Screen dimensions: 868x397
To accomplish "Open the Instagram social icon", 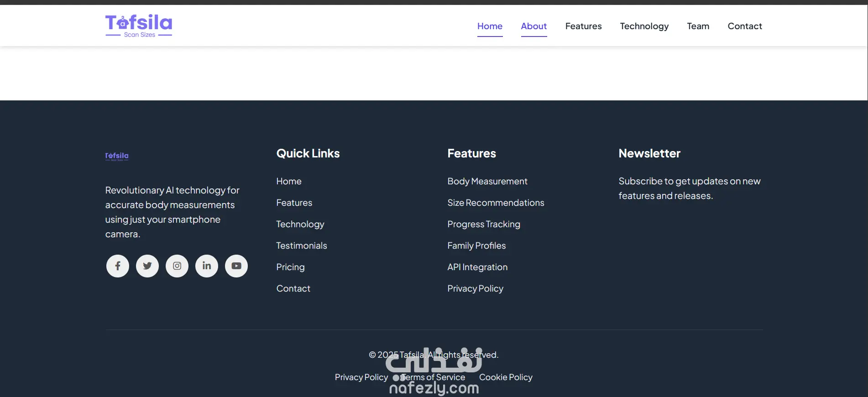I will [177, 266].
